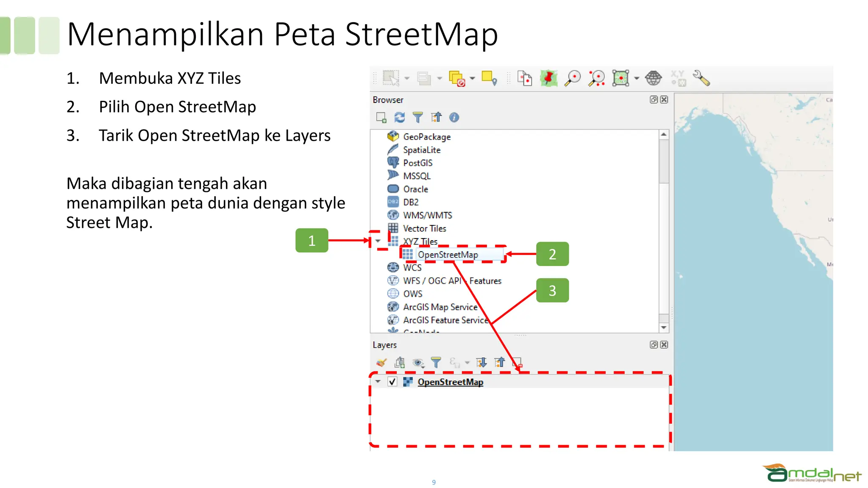Image resolution: width=868 pixels, height=488 pixels.
Task: Click the globe projection toolbar icon
Action: tap(653, 78)
